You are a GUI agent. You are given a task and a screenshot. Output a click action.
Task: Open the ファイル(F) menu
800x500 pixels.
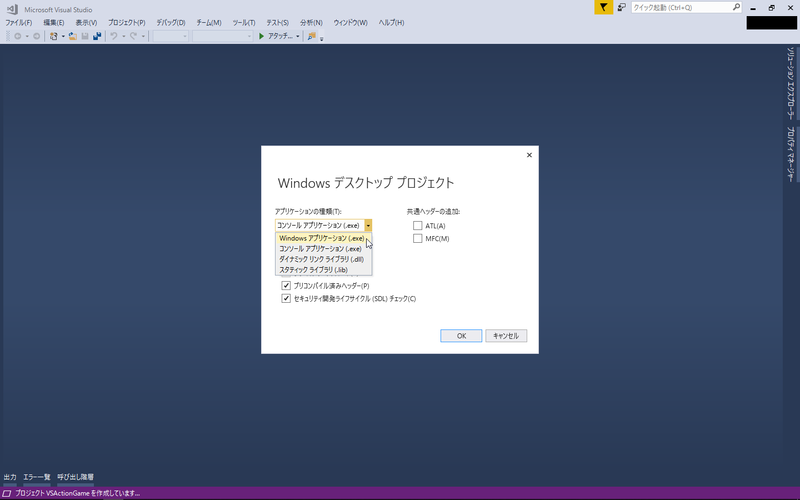[19, 22]
